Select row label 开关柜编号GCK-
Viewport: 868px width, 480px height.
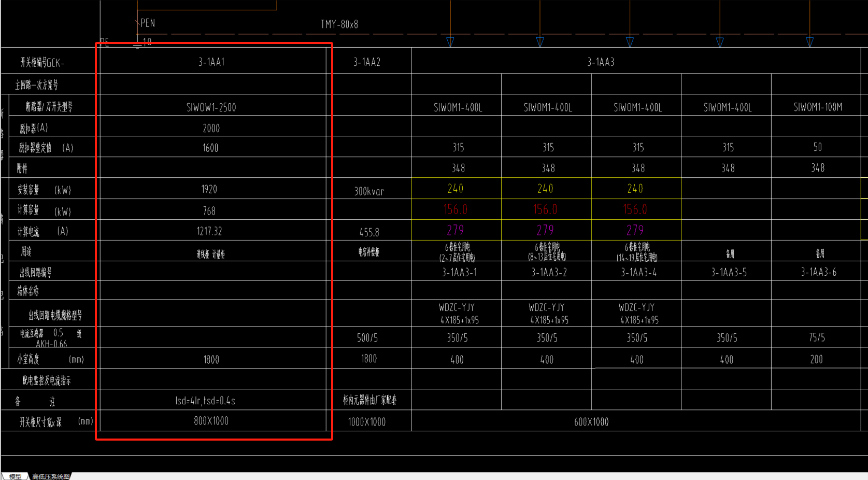click(x=42, y=63)
